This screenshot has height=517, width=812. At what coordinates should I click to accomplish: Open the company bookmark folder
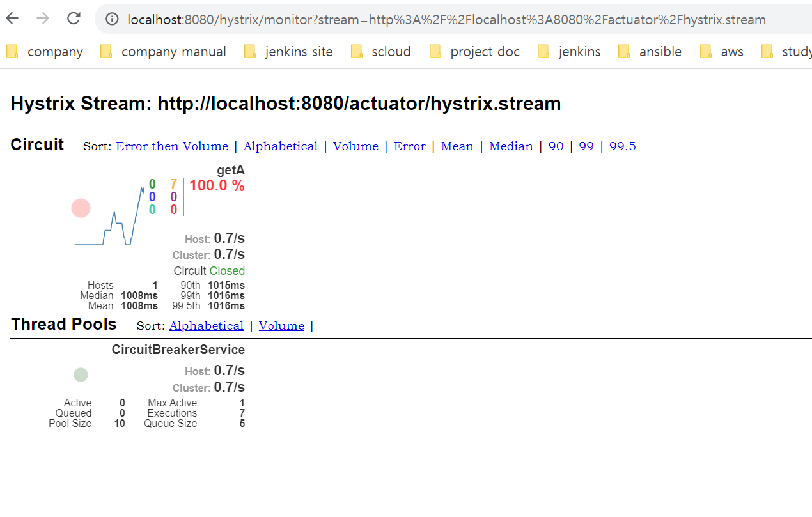tap(45, 52)
